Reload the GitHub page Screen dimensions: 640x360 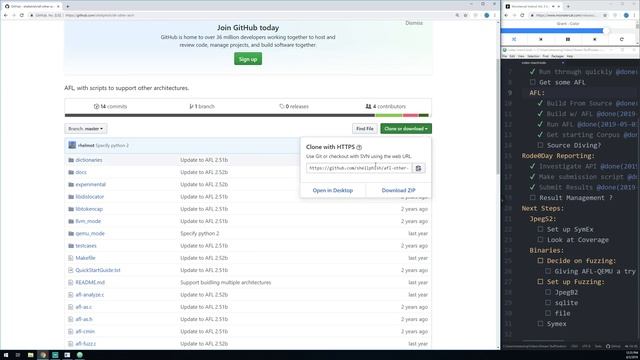pos(22,15)
